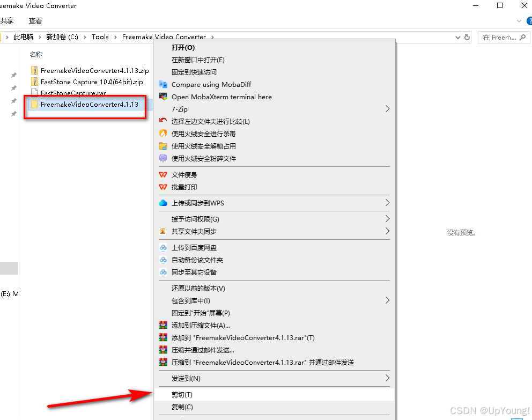Expand the 授予访问权限(G) submenu arrow
Screen dimensions: 532x420
coord(387,219)
